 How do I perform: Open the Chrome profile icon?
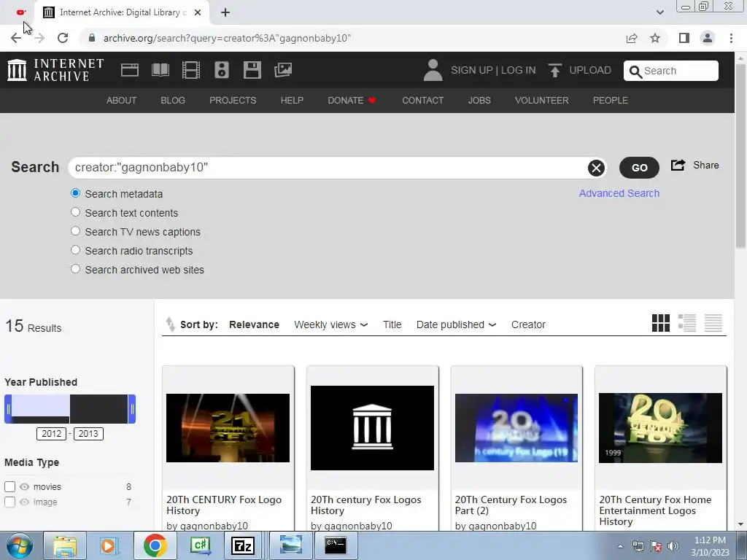tap(708, 38)
